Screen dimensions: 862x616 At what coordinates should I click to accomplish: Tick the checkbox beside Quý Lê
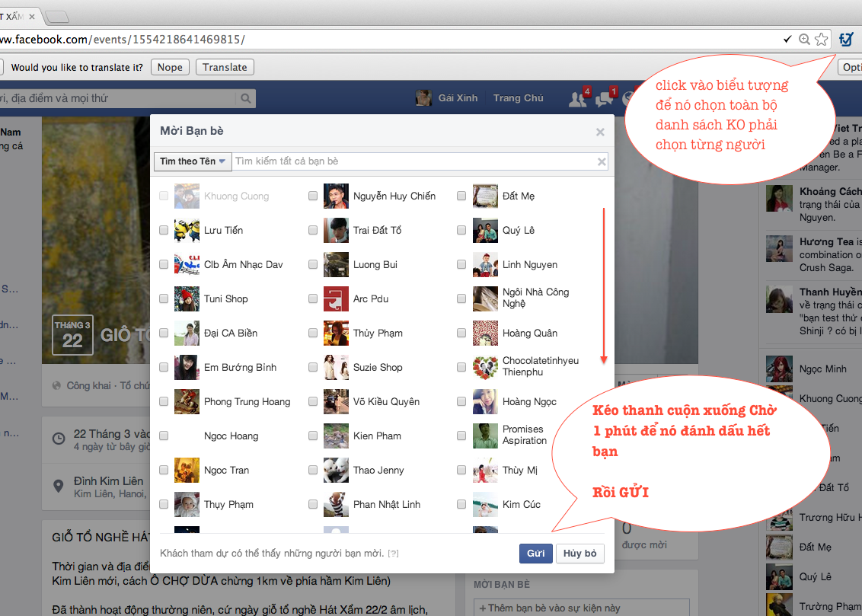pos(461,230)
